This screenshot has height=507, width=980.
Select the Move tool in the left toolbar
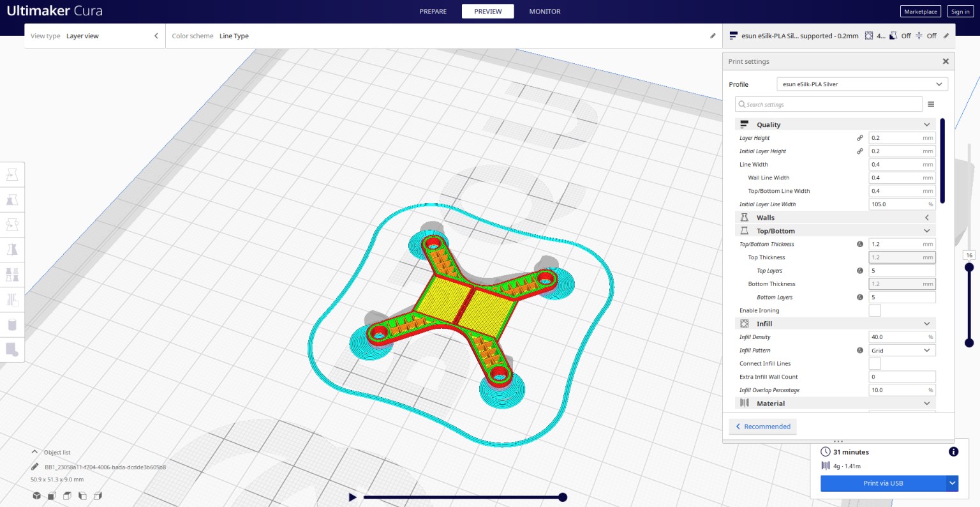[x=12, y=175]
